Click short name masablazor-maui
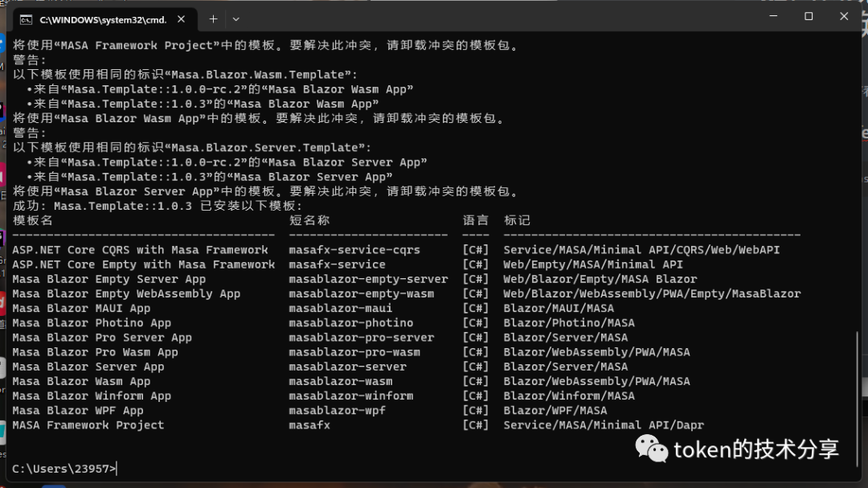Viewport: 868px width, 488px height. point(341,308)
